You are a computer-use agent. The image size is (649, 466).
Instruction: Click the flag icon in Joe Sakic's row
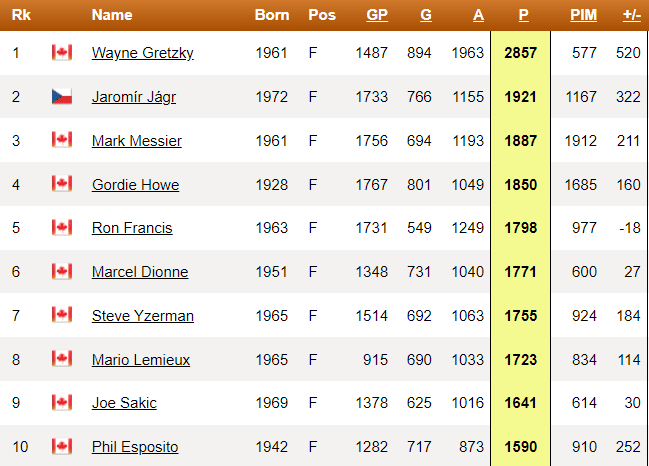point(62,403)
